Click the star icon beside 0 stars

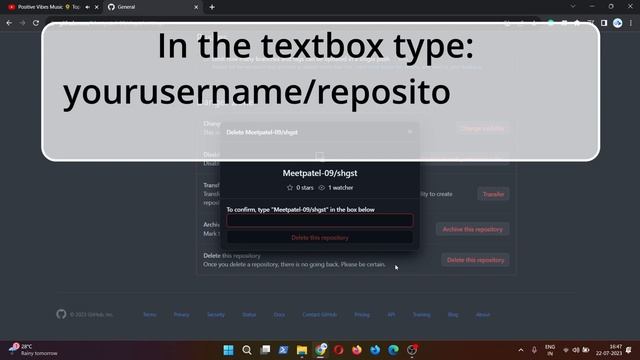pos(290,188)
